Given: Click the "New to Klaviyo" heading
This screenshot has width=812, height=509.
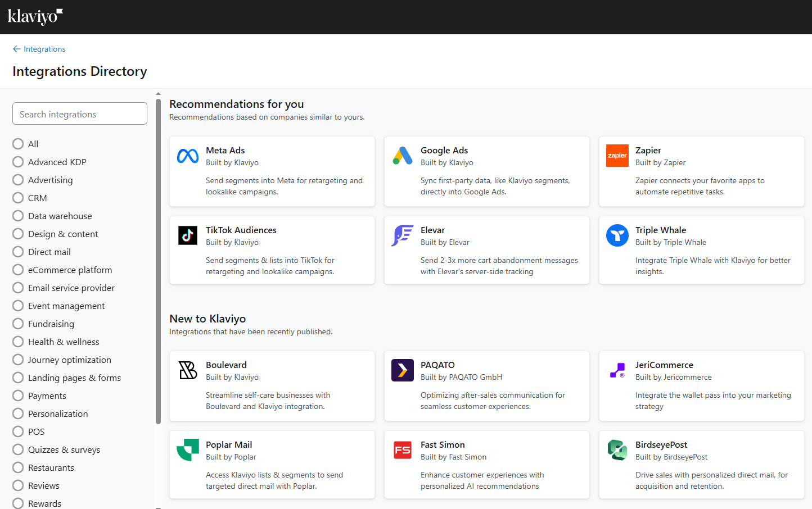Looking at the screenshot, I should 207,319.
